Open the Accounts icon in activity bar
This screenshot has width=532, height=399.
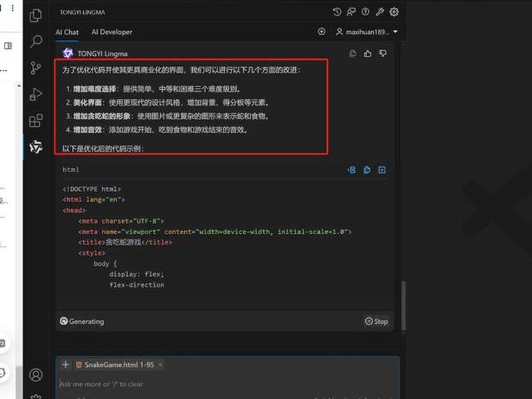pos(36,375)
